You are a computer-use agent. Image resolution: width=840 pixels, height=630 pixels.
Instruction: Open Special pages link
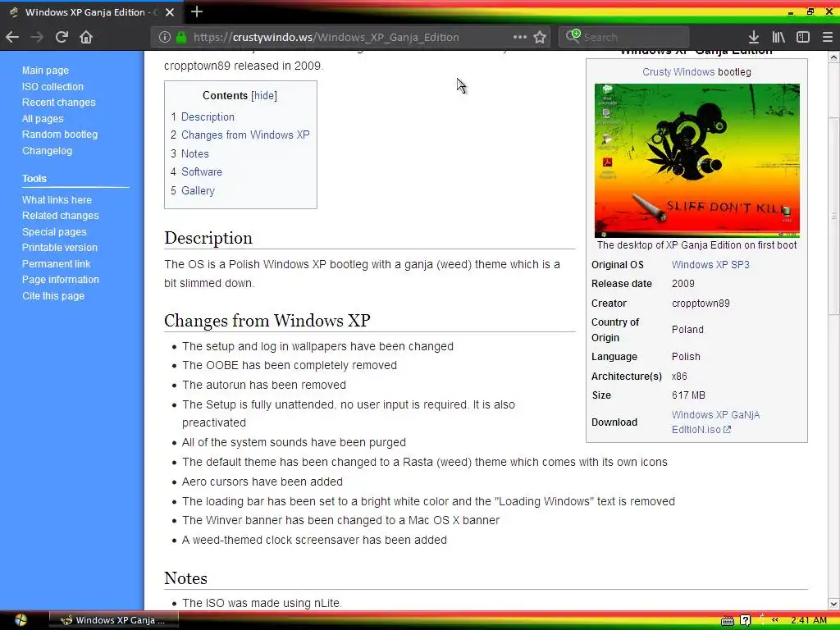(x=54, y=232)
